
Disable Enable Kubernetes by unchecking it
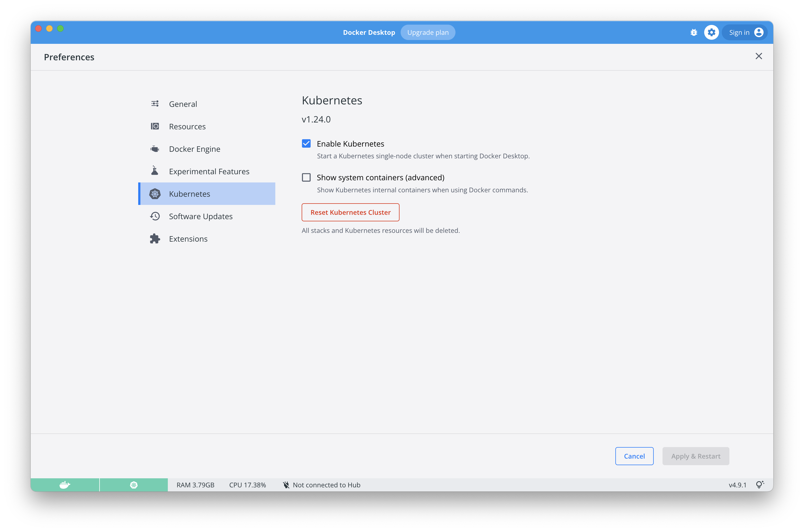pyautogui.click(x=307, y=143)
